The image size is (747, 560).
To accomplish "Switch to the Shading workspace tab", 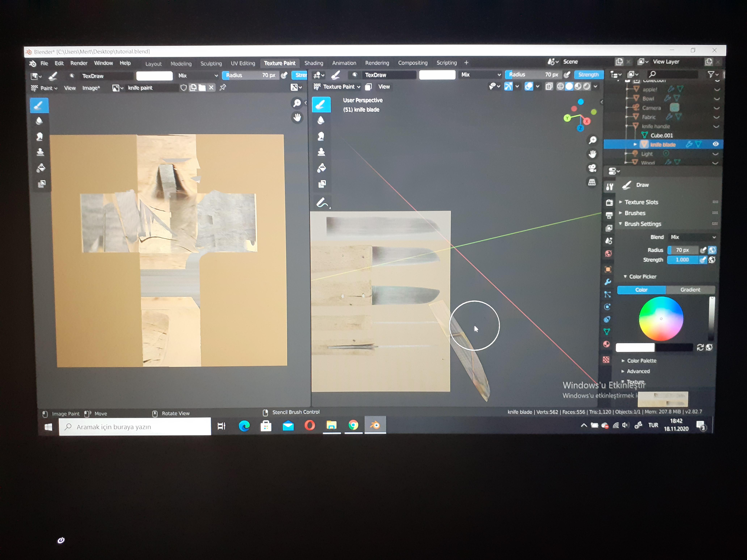I will [313, 63].
